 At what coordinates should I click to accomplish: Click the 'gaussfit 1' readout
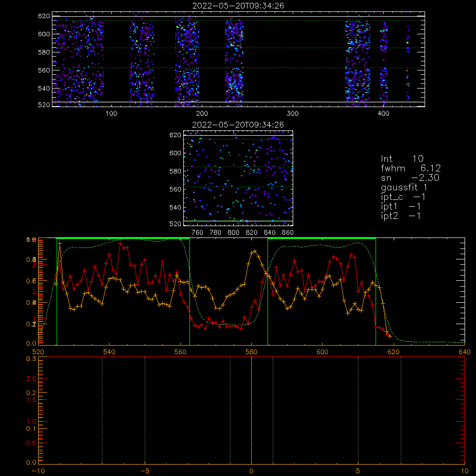tap(404, 188)
